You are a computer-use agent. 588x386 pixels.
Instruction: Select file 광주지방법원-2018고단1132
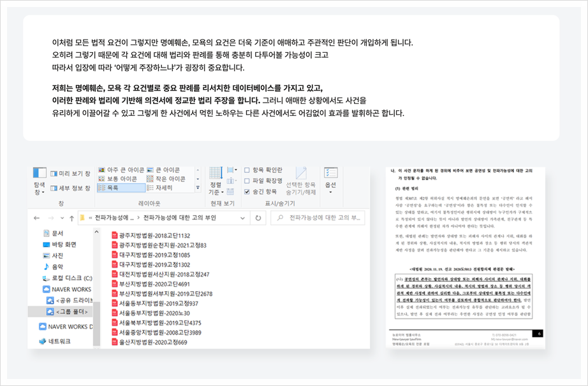pyautogui.click(x=151, y=236)
